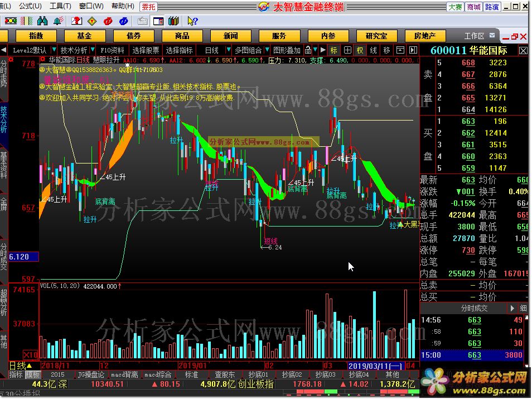
Task: Click the left scroll arrow before Level2默认
Action: (3, 50)
